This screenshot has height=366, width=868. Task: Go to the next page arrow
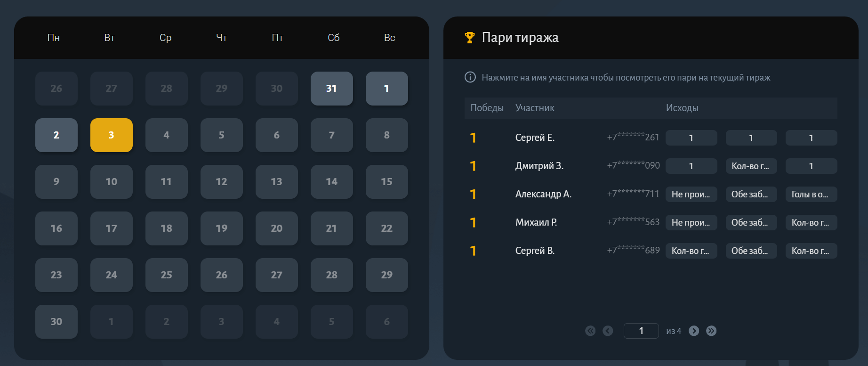pos(694,331)
